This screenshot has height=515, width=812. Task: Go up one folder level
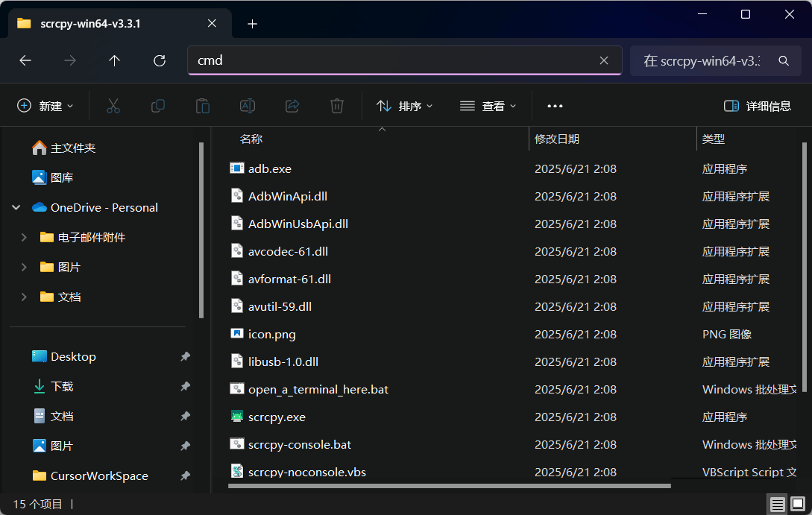(114, 60)
